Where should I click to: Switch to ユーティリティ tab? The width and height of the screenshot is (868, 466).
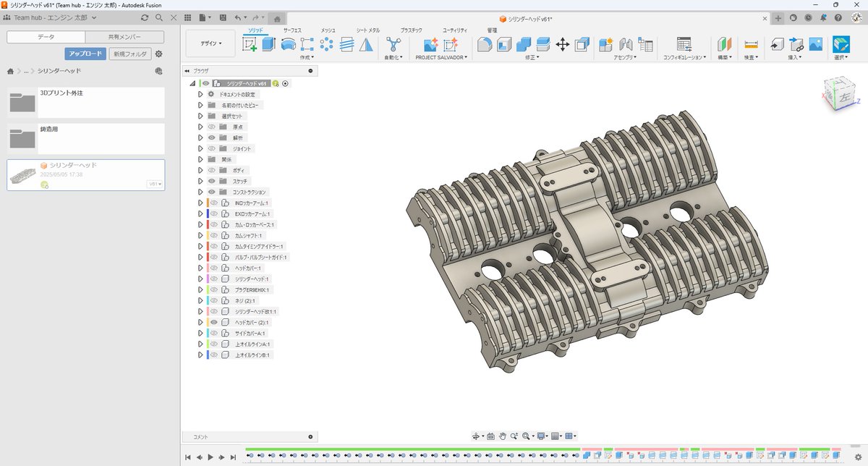455,30
